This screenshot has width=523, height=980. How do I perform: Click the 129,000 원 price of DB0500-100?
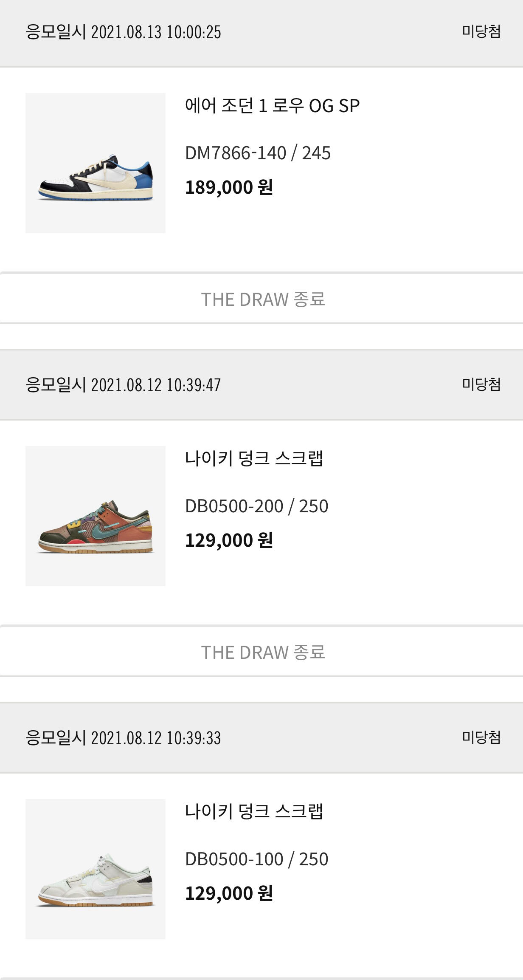click(229, 893)
